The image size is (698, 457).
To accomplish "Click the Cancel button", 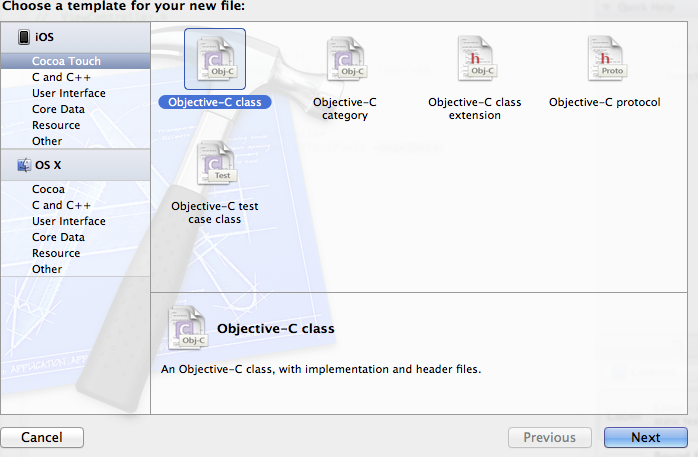I will click(42, 437).
